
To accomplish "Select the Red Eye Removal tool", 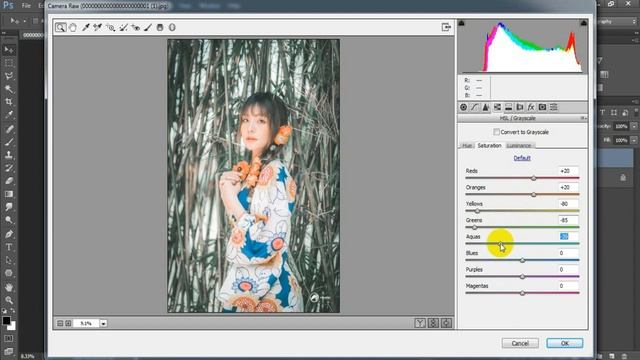I will click(x=136, y=27).
